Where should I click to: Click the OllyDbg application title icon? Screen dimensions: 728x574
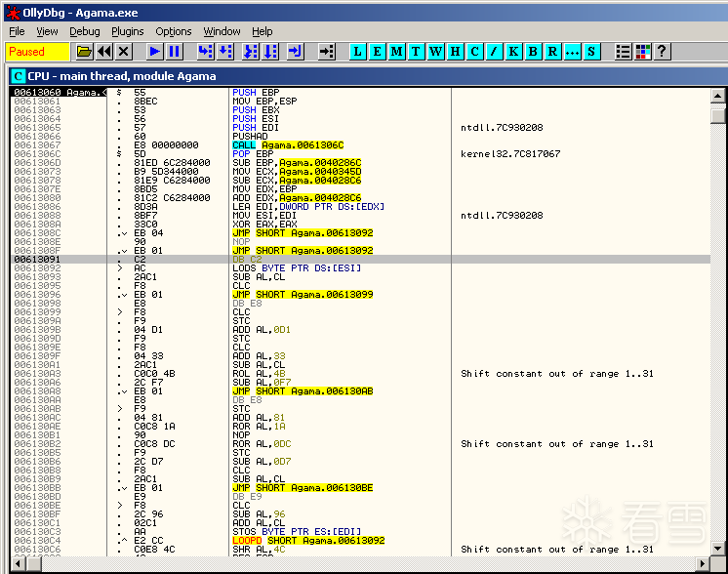[x=13, y=13]
